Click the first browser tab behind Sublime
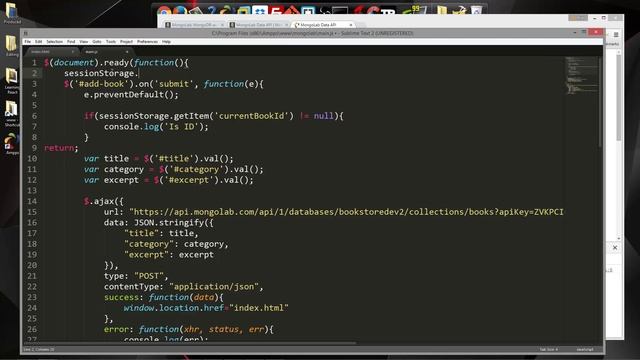The image size is (640, 360). (194, 25)
